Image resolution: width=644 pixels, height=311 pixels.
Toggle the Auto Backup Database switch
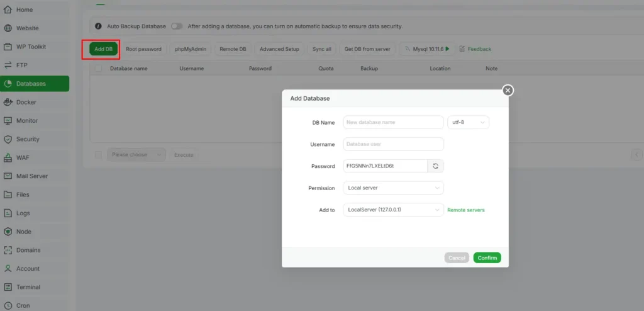177,26
